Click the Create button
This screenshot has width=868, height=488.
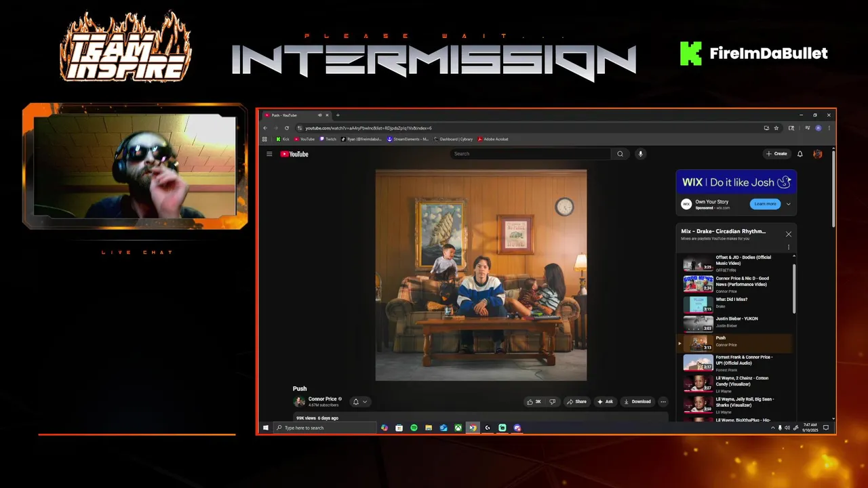[776, 154]
